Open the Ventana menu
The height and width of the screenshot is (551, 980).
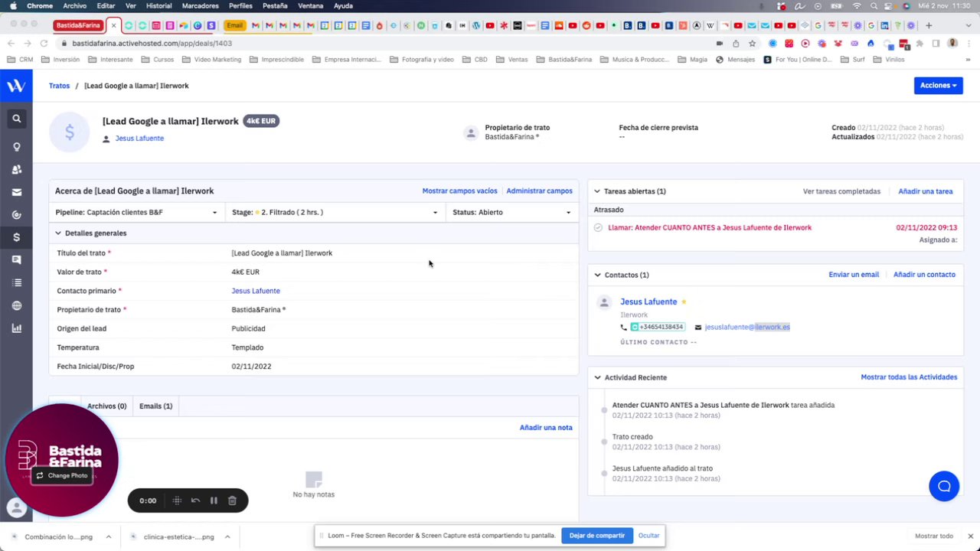(310, 6)
